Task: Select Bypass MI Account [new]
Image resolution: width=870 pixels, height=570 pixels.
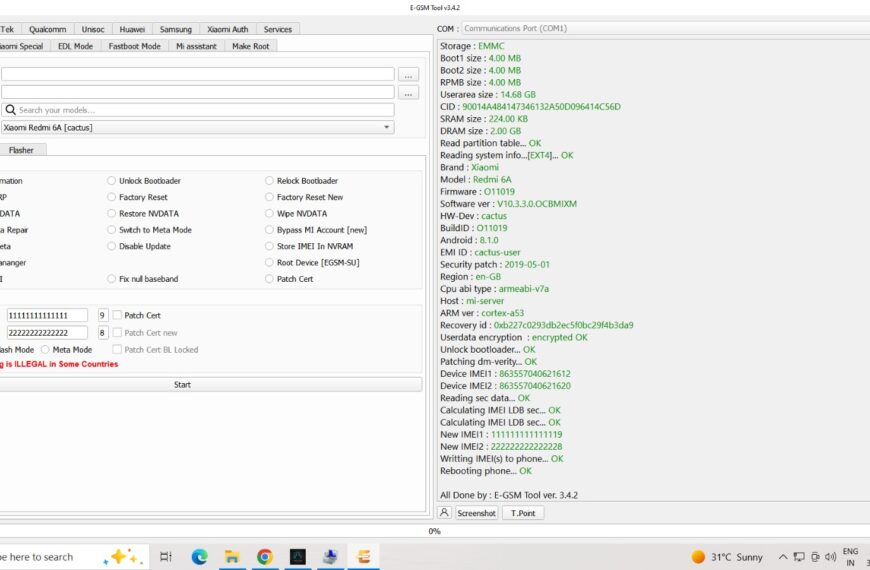Action: click(316, 230)
